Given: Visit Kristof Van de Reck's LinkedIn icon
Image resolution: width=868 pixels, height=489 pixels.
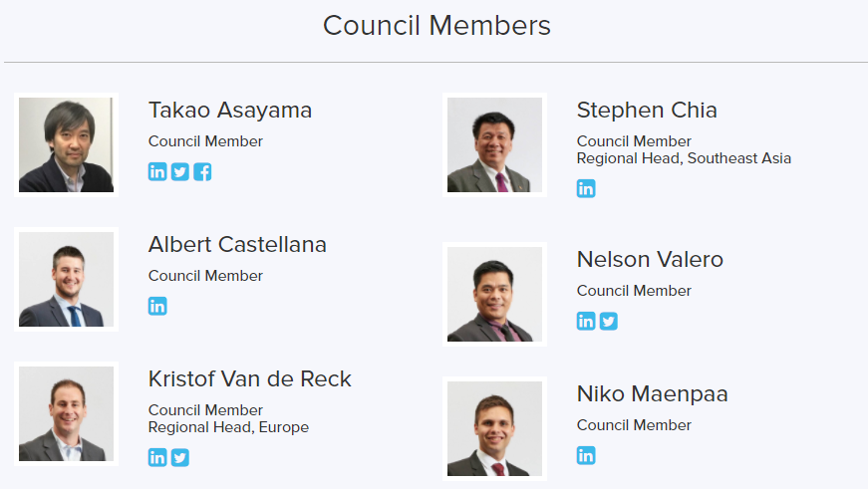Looking at the screenshot, I should [x=157, y=457].
